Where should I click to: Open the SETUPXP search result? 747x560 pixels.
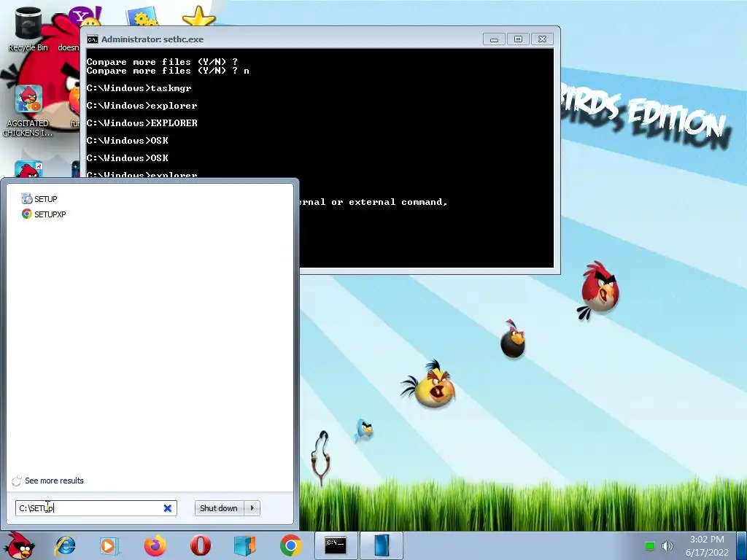point(44,214)
